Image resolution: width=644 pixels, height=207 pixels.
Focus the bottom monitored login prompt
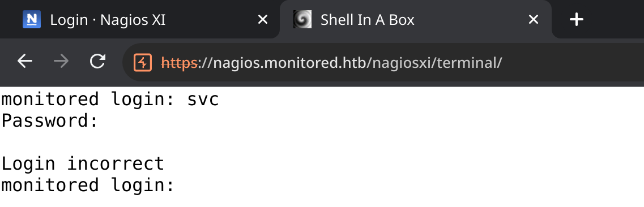point(88,186)
